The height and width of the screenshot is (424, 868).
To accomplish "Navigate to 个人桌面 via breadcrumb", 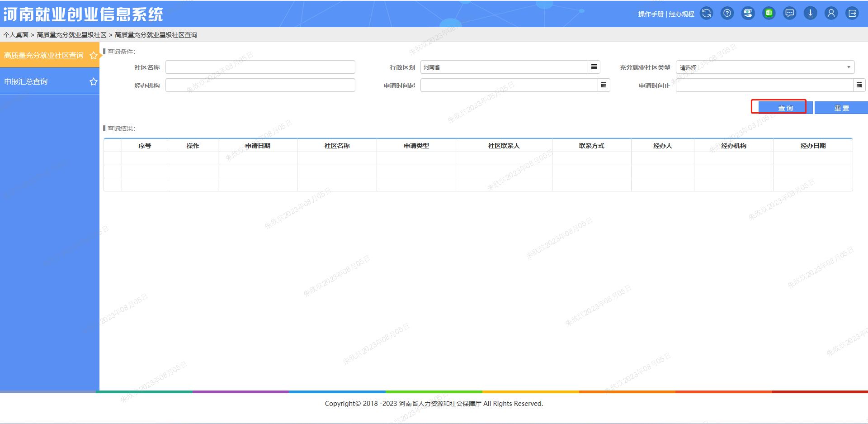I will 17,34.
